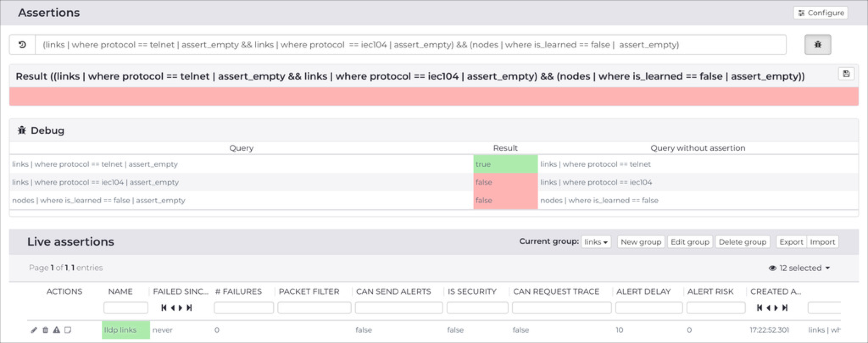This screenshot has height=343, width=868.
Task: Focus the assertion query input field
Action: 410,44
